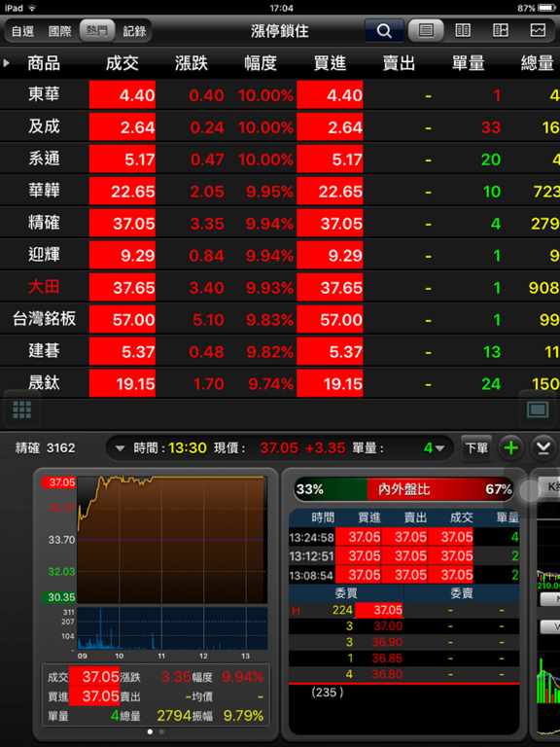Tap the 22.65 成交 price cell
Image resolution: width=560 pixels, height=747 pixels.
click(x=122, y=191)
